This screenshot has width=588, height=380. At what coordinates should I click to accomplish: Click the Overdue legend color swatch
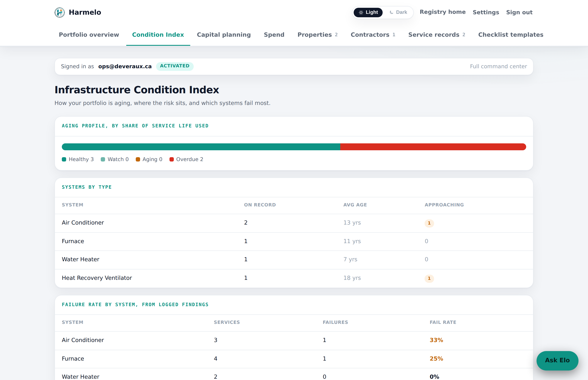tap(171, 159)
